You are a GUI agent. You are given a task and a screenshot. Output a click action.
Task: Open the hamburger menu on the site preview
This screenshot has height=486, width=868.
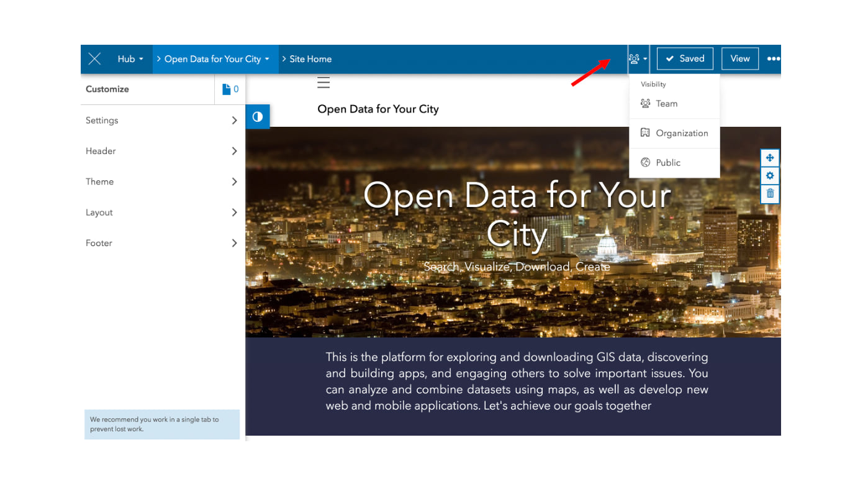tap(323, 83)
